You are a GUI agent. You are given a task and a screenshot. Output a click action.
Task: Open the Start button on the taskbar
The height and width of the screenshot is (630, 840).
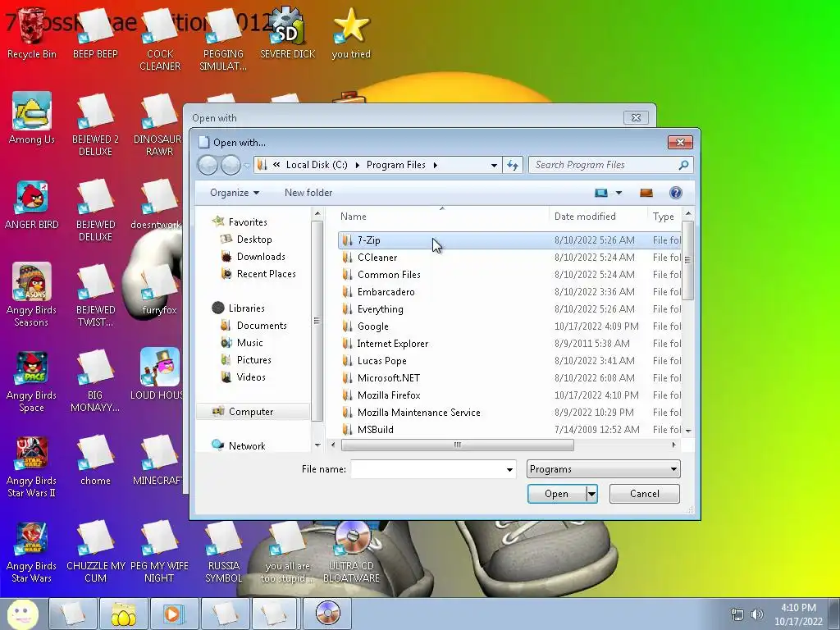click(x=22, y=614)
